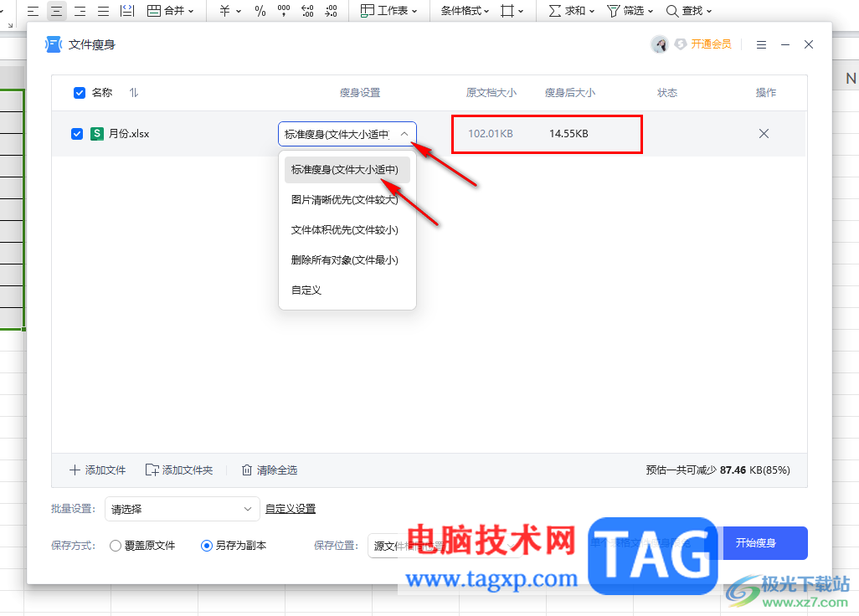Open the 保存位置 location dropdown
859x616 pixels.
point(444,546)
